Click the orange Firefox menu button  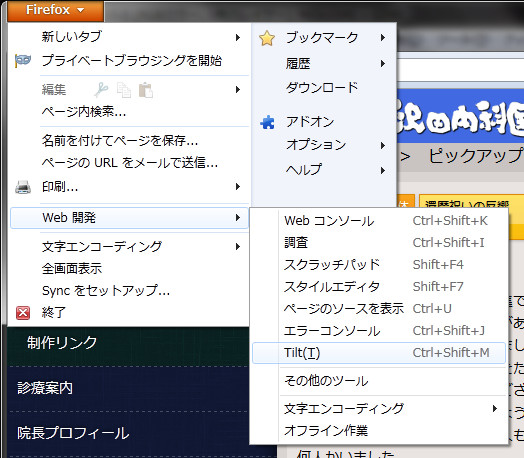tap(55, 10)
